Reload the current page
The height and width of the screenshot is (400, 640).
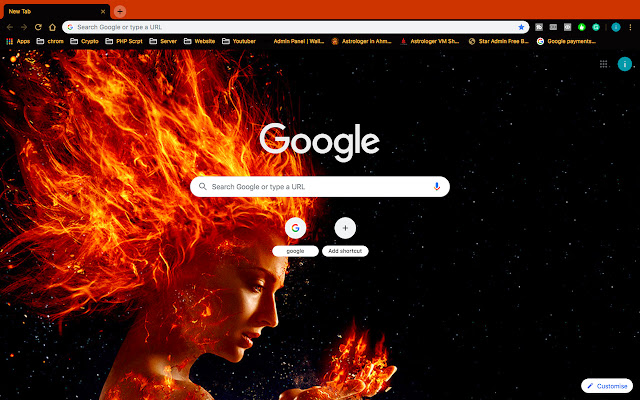38,27
